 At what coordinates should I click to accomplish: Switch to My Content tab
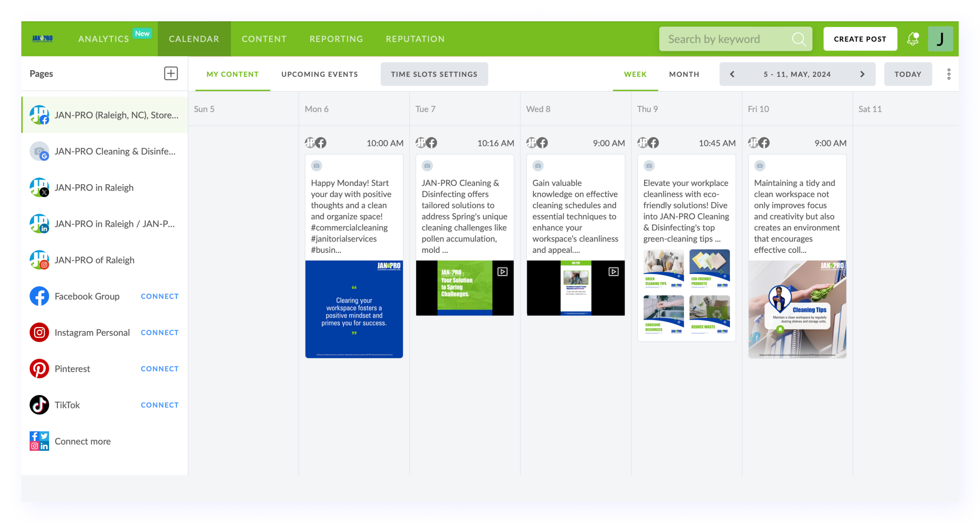tap(232, 74)
